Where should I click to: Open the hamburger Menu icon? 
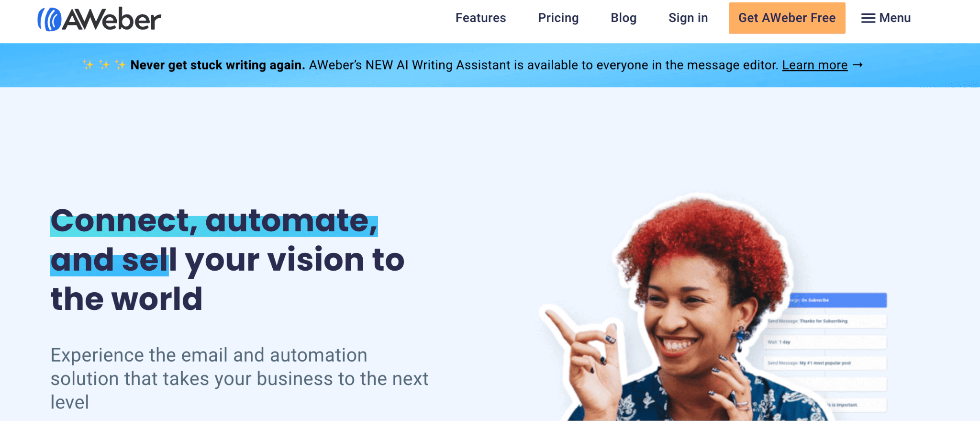point(868,18)
